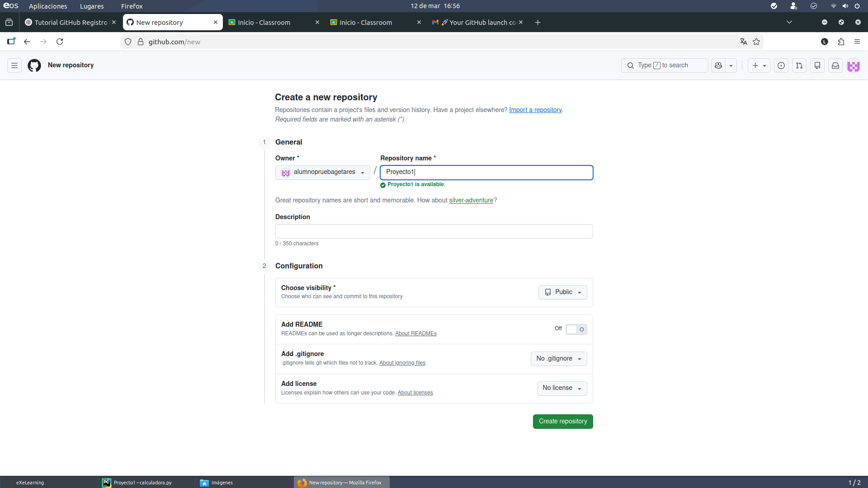Image resolution: width=868 pixels, height=488 pixels.
Task: Click the Description input field
Action: coord(434,231)
